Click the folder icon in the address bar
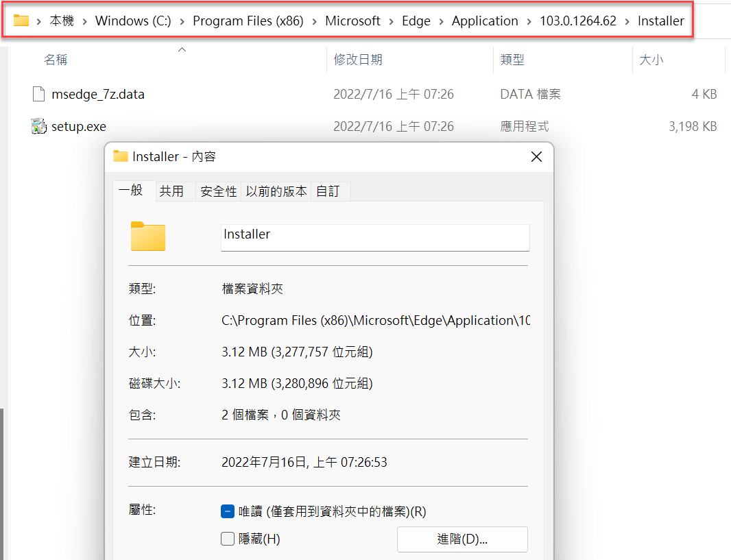This screenshot has height=560, width=731. [x=21, y=21]
